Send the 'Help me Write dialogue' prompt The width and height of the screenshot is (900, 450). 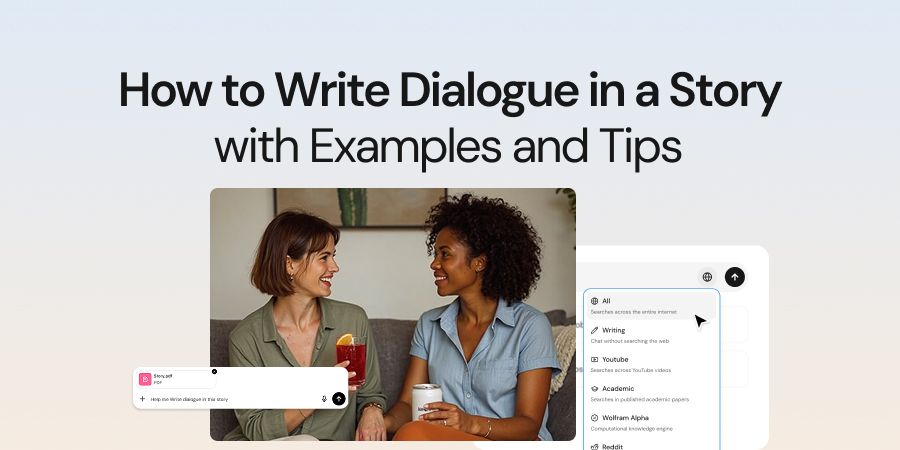tap(339, 398)
